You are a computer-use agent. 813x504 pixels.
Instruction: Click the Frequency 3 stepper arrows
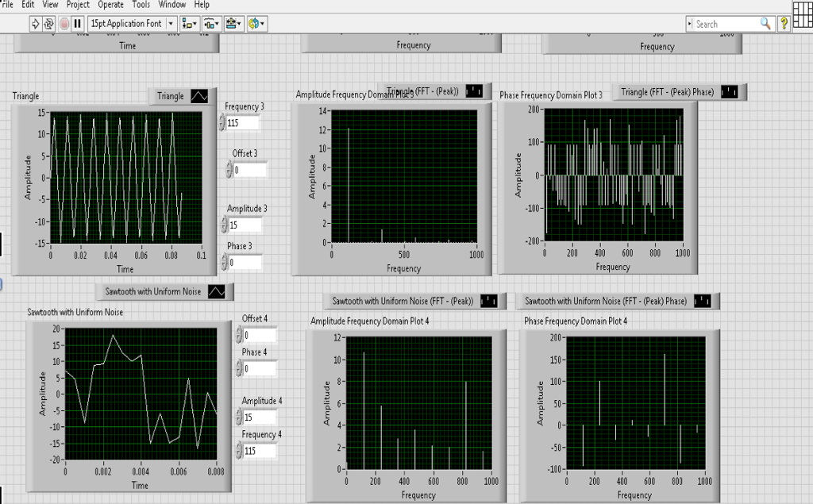pos(222,123)
